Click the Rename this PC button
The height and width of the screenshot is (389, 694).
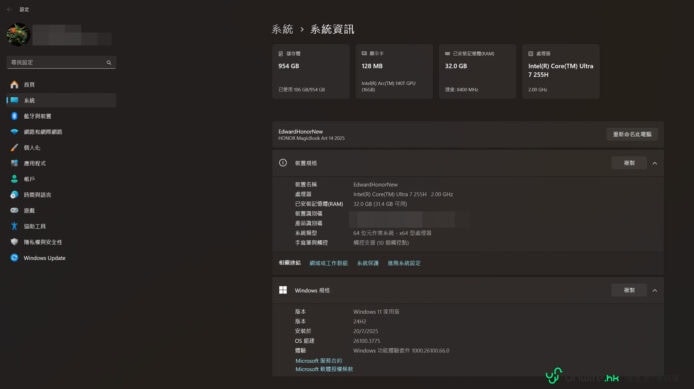pyautogui.click(x=632, y=135)
